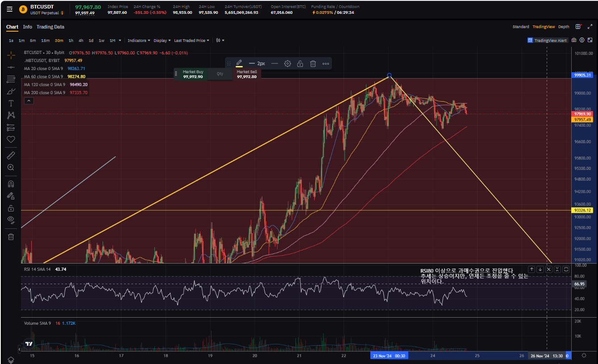Maximize the RSI pane
This screenshot has width=598, height=364.
pyautogui.click(x=566, y=269)
